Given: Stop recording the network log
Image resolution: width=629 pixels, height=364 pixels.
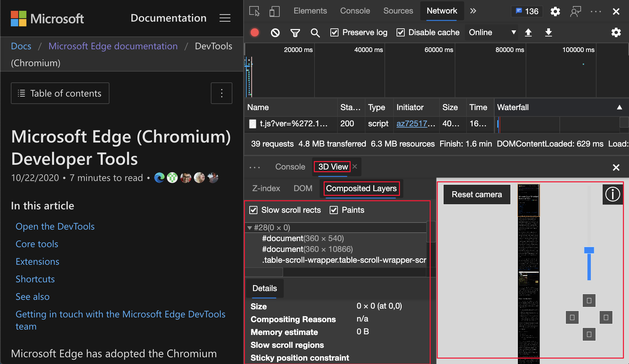Looking at the screenshot, I should pos(254,32).
